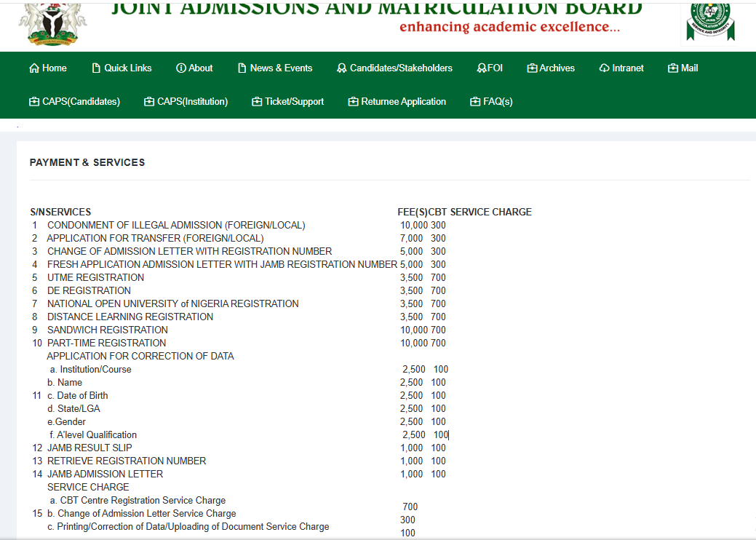Open the Candidates/Stakeholders menu
Screen dimensions: 756x540
pyautogui.click(x=394, y=68)
